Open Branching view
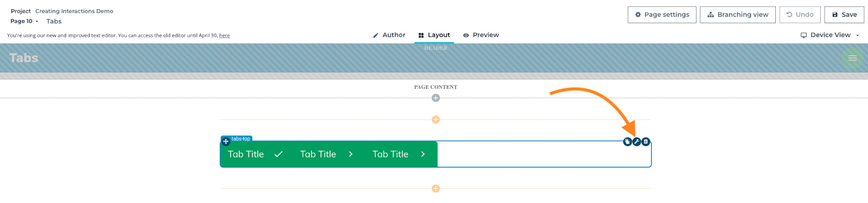 coord(738,15)
